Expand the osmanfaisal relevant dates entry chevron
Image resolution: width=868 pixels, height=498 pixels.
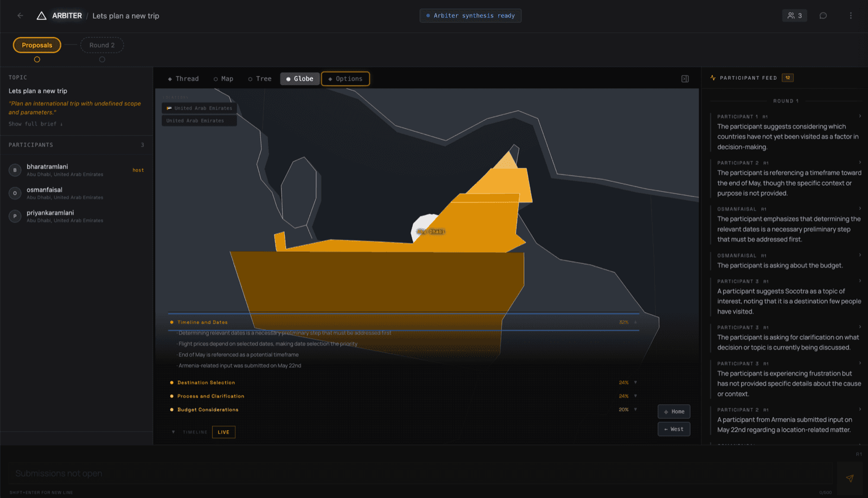(x=860, y=208)
